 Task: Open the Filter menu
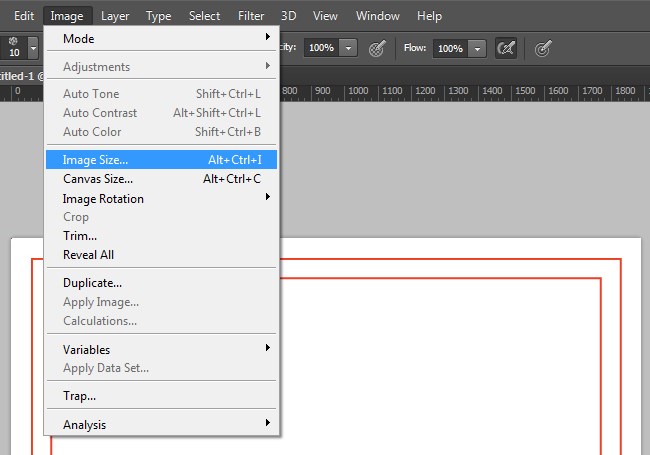point(251,16)
